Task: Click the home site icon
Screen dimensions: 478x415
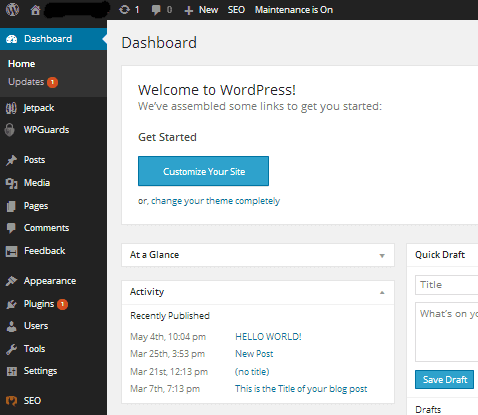Action: (35, 10)
